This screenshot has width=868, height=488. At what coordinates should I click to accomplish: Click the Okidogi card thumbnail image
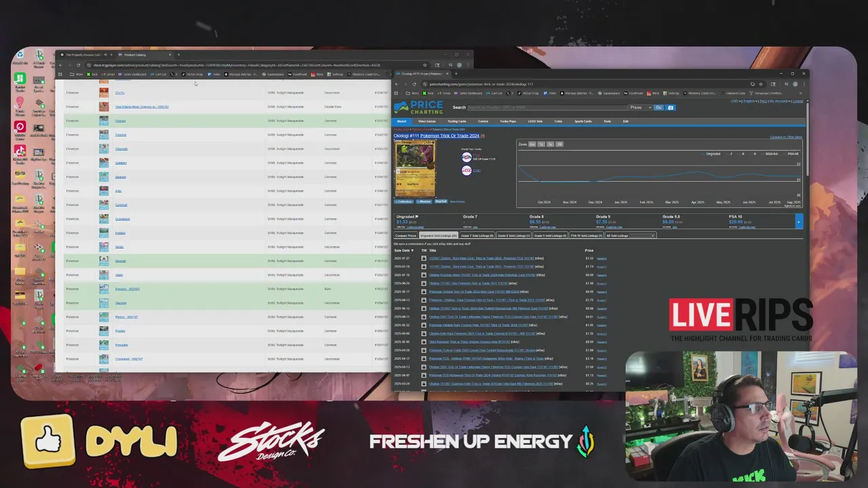(414, 169)
